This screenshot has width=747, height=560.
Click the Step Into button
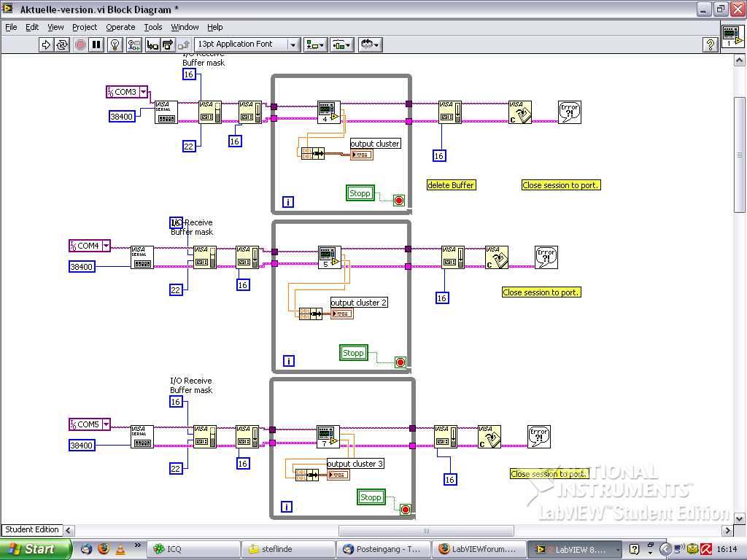click(x=152, y=44)
